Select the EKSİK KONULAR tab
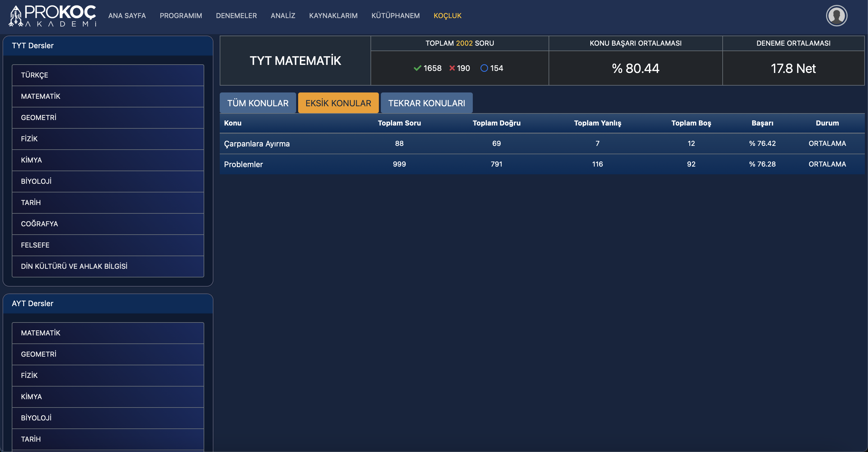Screen dimensions: 868x452 click(x=338, y=103)
